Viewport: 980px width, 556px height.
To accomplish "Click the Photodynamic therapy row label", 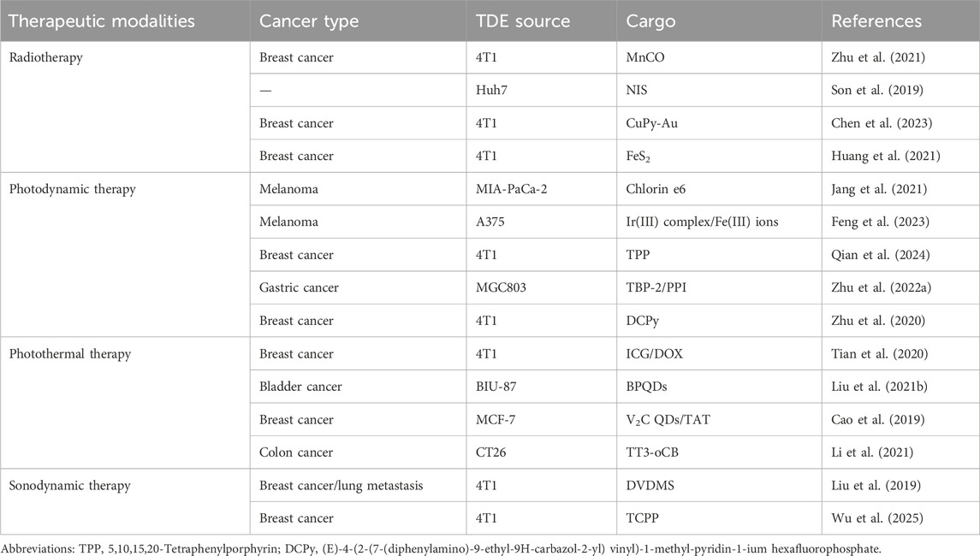I will click(73, 189).
